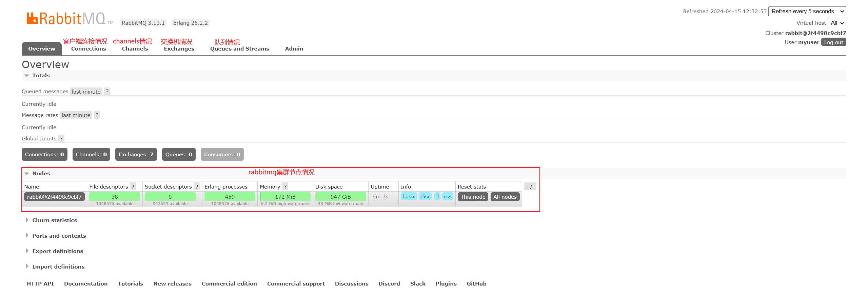The image size is (868, 295).
Task: Click Connections: 0 count button
Action: point(44,155)
